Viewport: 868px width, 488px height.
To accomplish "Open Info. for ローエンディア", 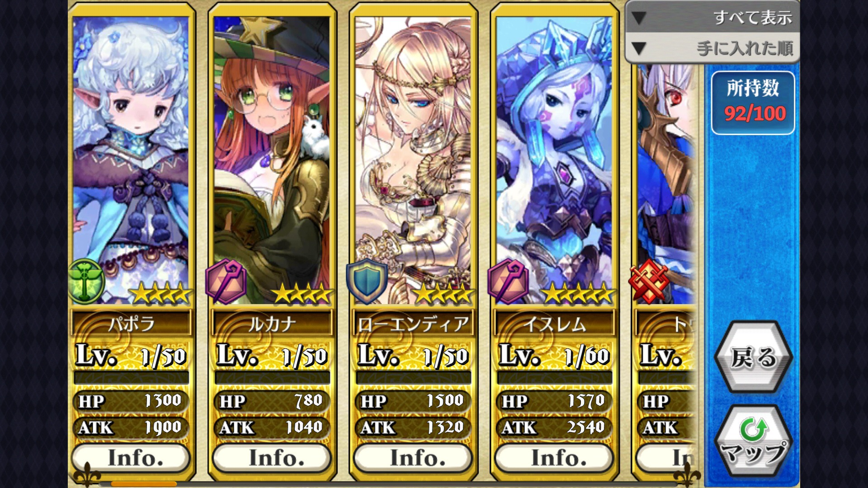I will click(x=413, y=458).
